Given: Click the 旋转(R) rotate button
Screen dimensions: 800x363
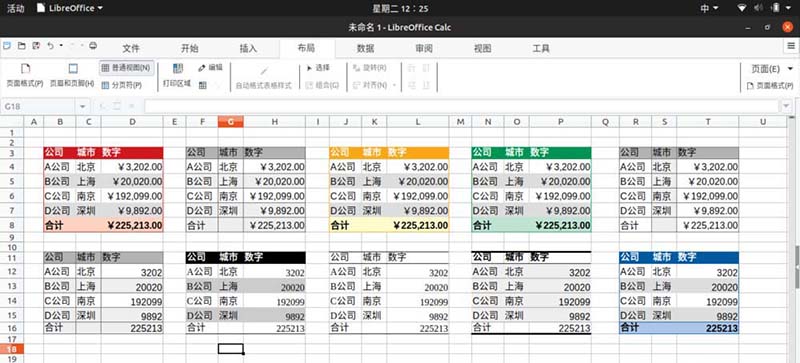Looking at the screenshot, I should click(370, 67).
